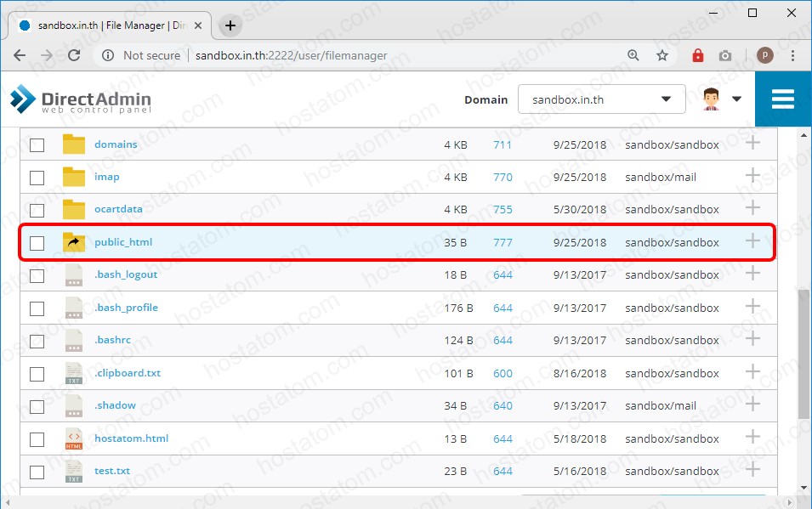This screenshot has height=509, width=812.
Task: Expand plus actions for domains row
Action: tap(752, 143)
